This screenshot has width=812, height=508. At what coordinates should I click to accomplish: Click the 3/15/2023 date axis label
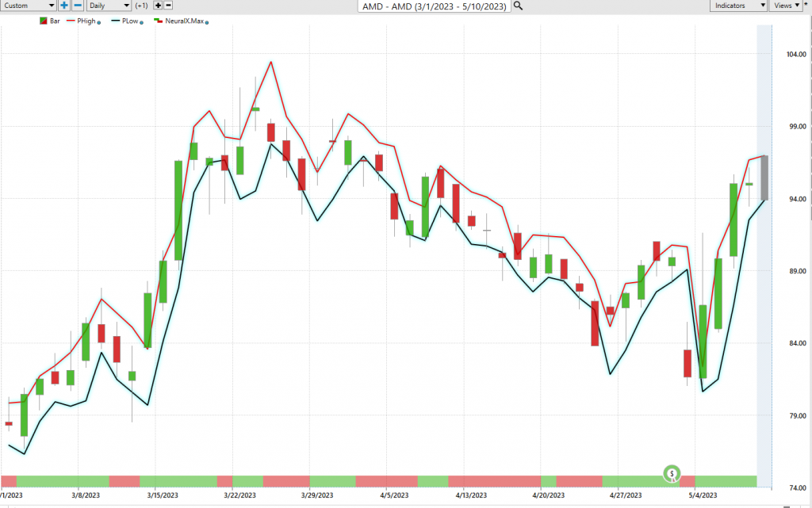coord(163,495)
